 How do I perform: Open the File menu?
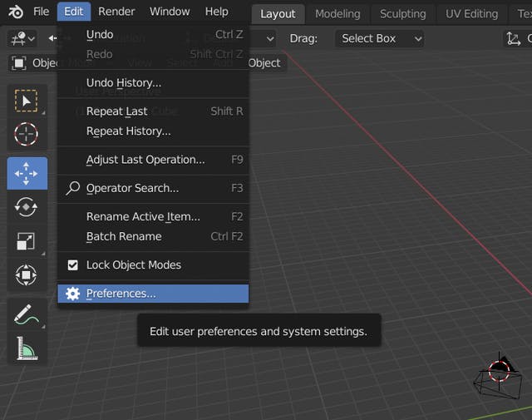click(41, 12)
